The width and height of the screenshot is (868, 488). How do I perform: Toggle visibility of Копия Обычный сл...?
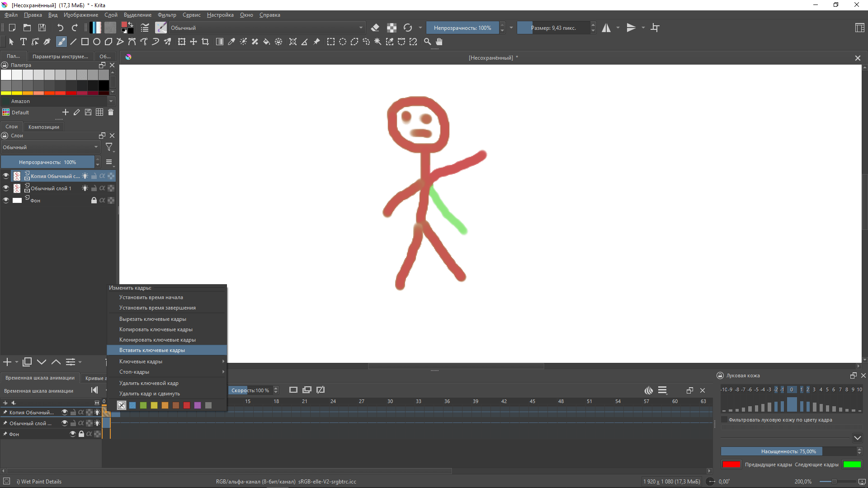tap(6, 176)
